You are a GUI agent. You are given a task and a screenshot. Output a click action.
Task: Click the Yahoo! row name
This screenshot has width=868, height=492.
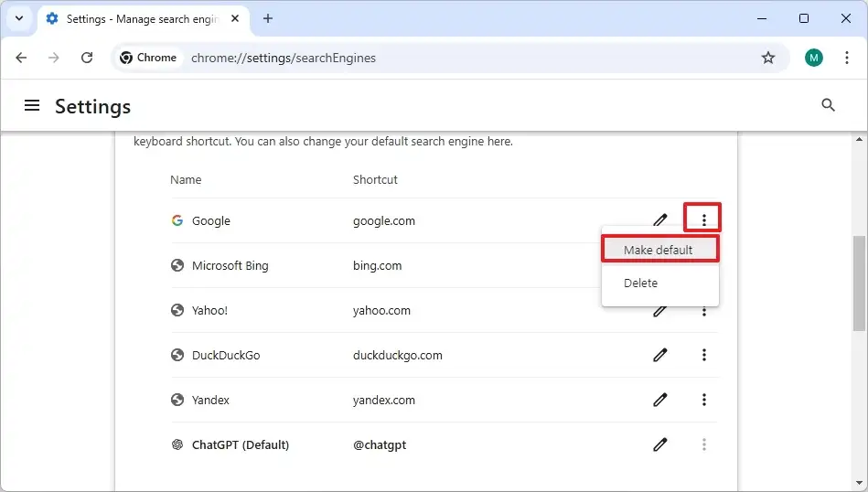tap(209, 311)
